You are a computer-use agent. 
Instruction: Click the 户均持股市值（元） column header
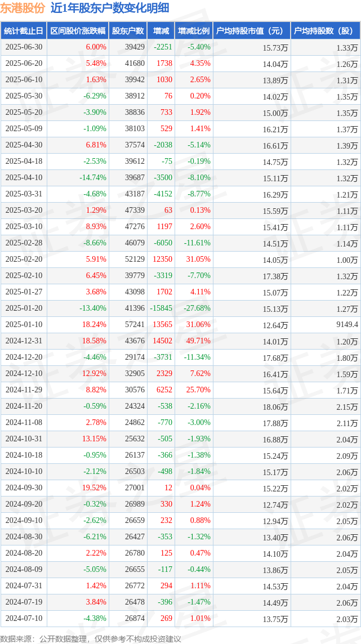point(252,31)
